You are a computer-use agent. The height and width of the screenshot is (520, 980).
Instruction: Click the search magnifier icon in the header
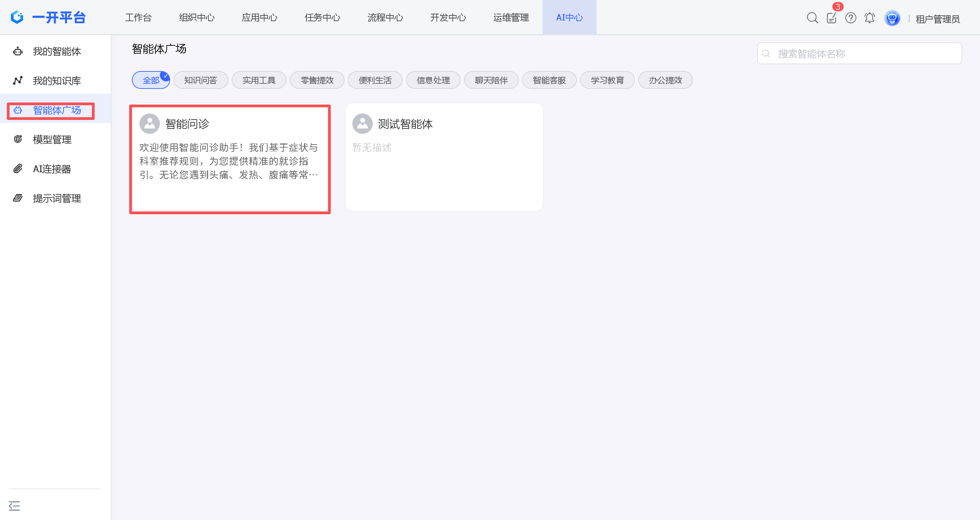pyautogui.click(x=812, y=18)
